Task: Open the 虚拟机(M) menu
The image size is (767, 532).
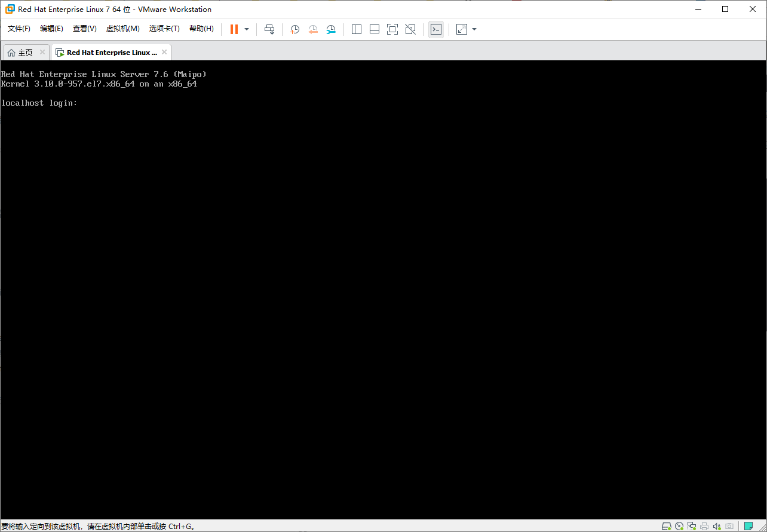Action: click(122, 28)
